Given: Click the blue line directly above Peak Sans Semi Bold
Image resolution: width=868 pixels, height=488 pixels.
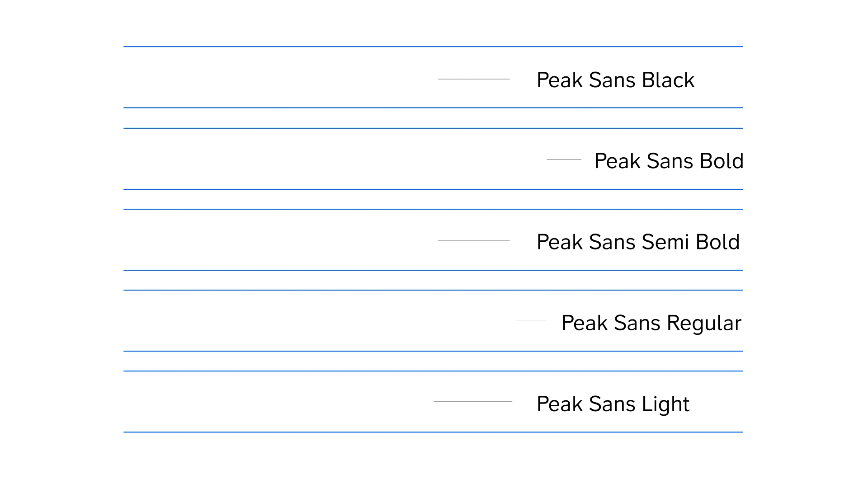Looking at the screenshot, I should point(433,209).
